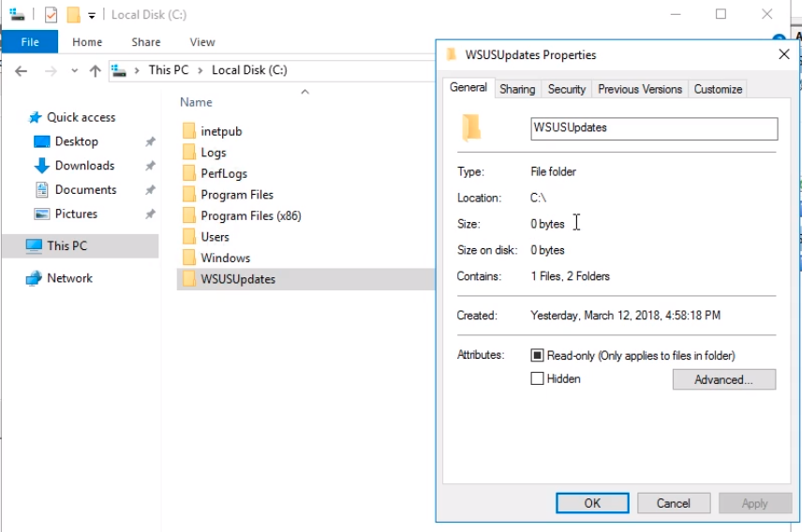Screen dimensions: 802x532
Task: Click the Advanced... attributes button
Action: [723, 379]
